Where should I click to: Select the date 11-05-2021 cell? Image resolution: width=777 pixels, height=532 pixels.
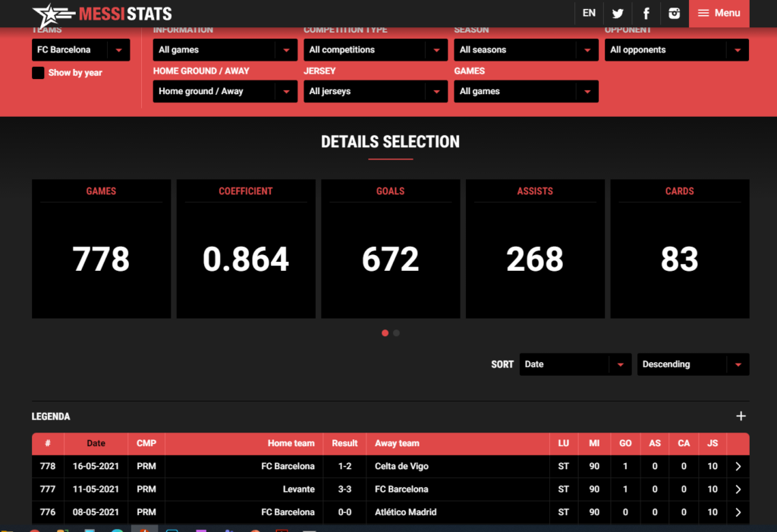tap(96, 490)
